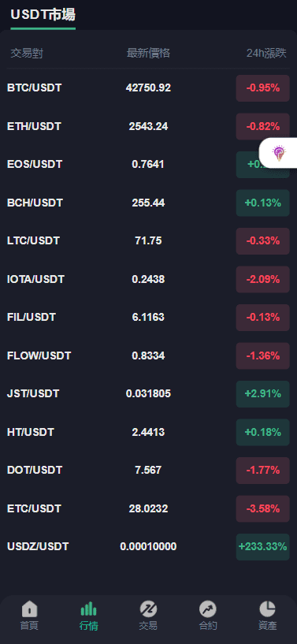Open the trade swap icon
This screenshot has height=644, width=297.
click(148, 609)
